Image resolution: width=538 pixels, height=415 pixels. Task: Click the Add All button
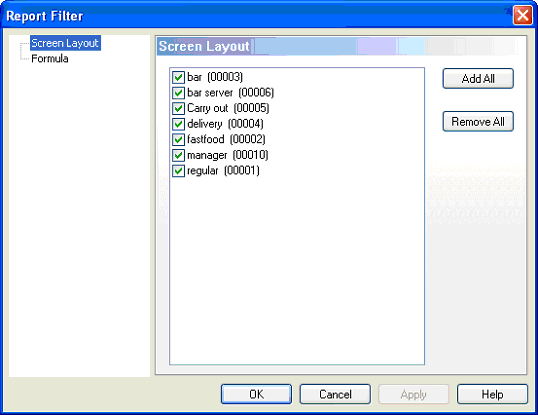pos(478,79)
